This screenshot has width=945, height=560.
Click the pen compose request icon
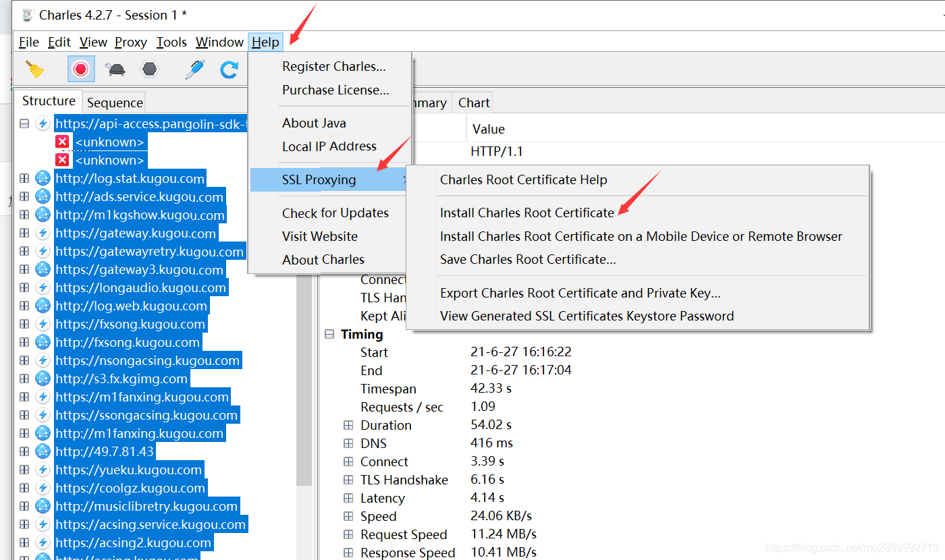tap(196, 69)
